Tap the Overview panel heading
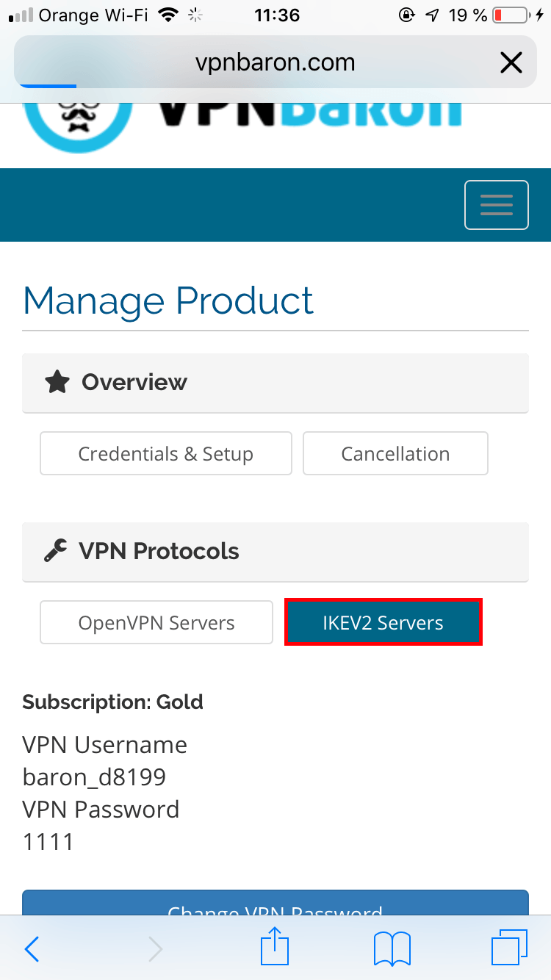The width and height of the screenshot is (551, 980). (x=275, y=383)
